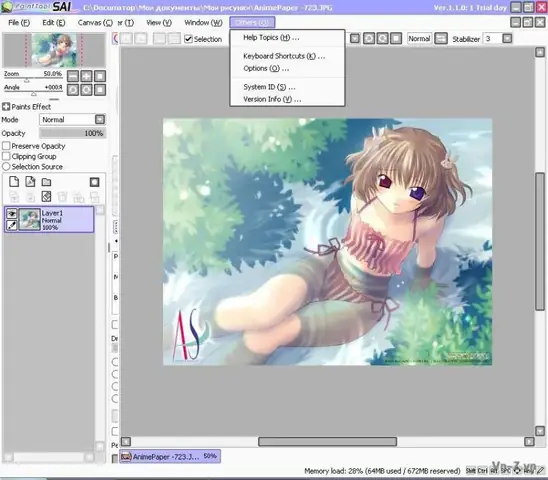Image resolution: width=548 pixels, height=480 pixels.
Task: Click the zoom out minus icon
Action: [73, 76]
